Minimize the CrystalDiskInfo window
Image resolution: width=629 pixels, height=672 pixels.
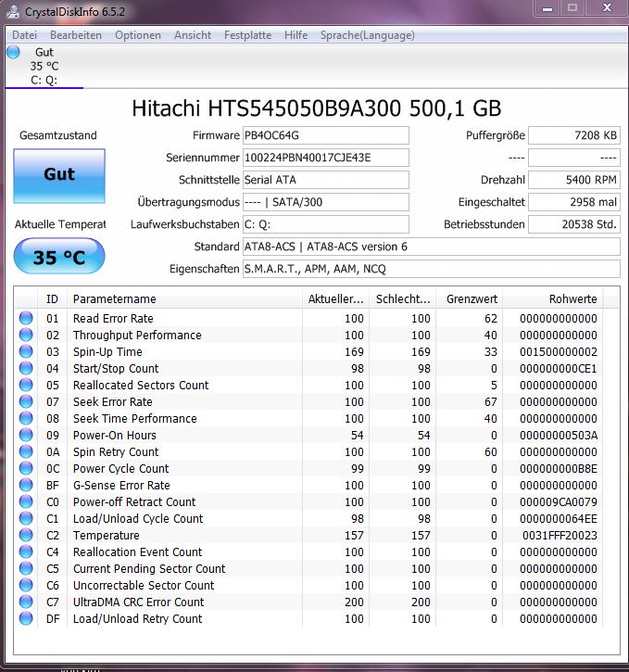click(x=547, y=8)
